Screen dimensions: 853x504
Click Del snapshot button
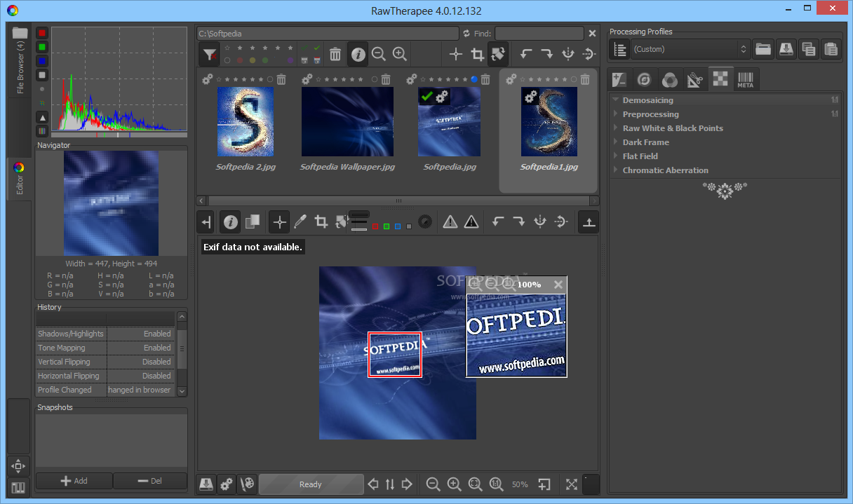coord(150,481)
